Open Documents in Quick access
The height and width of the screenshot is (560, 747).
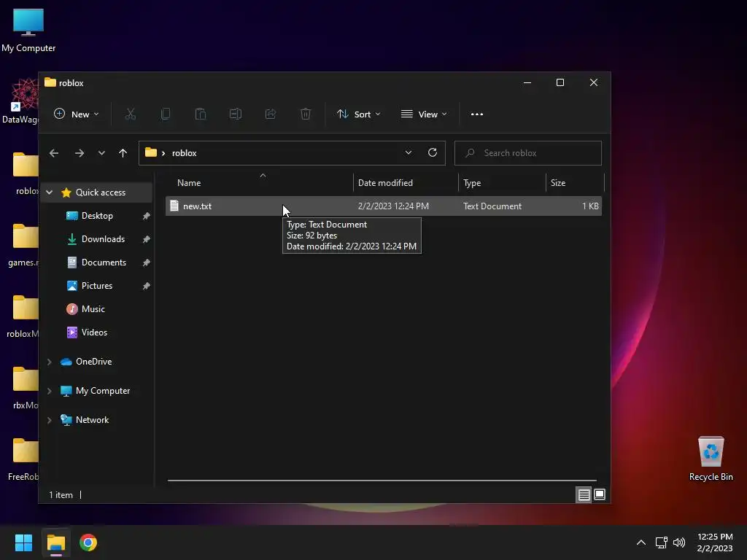[x=104, y=262]
